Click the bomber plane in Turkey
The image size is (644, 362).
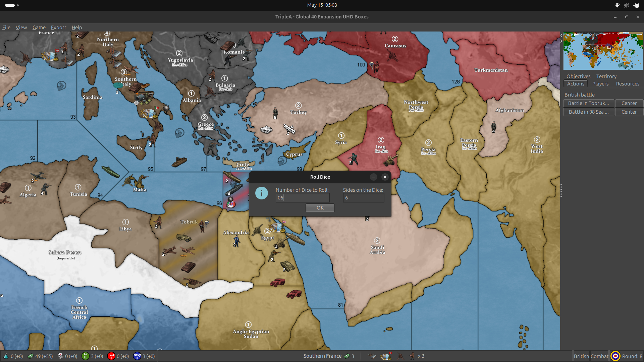click(289, 128)
